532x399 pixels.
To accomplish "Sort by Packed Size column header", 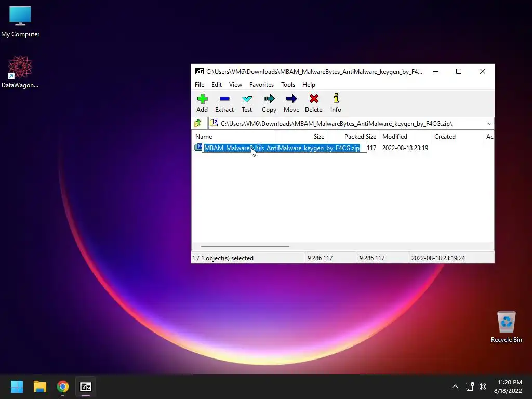I will point(353,137).
